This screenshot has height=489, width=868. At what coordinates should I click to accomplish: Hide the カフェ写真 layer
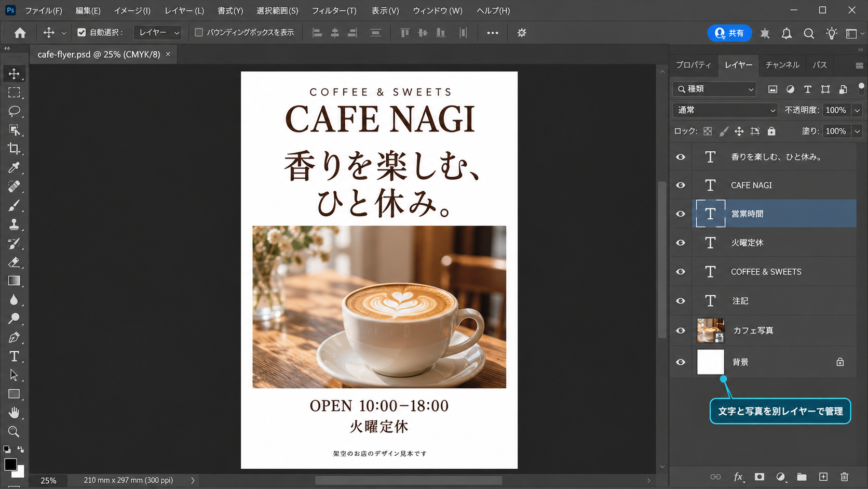pyautogui.click(x=681, y=331)
